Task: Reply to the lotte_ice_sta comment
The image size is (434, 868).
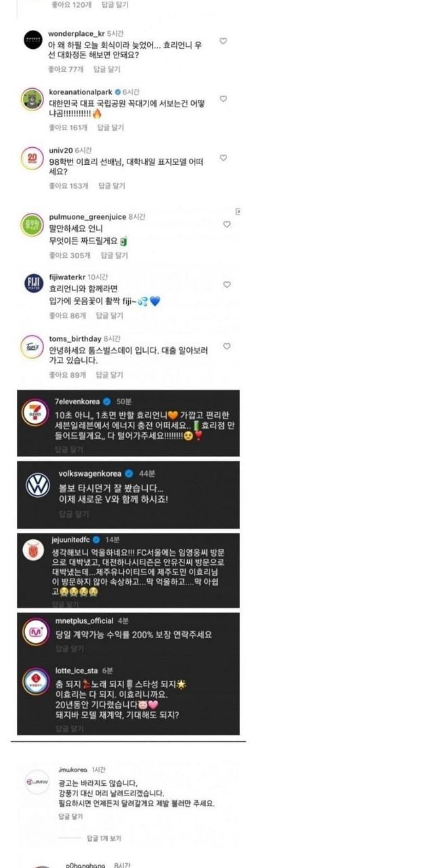Action: pyautogui.click(x=69, y=729)
